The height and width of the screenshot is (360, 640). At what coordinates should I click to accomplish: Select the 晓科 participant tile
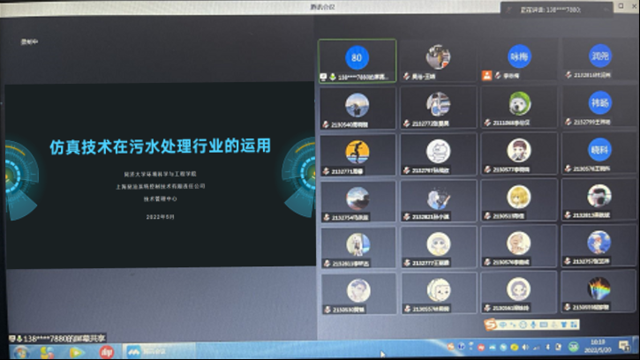(x=600, y=153)
